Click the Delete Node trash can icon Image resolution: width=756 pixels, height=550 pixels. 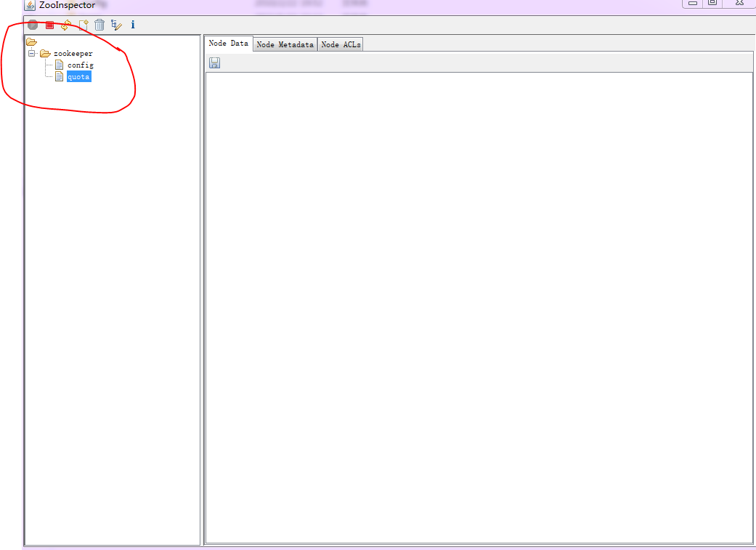click(99, 25)
